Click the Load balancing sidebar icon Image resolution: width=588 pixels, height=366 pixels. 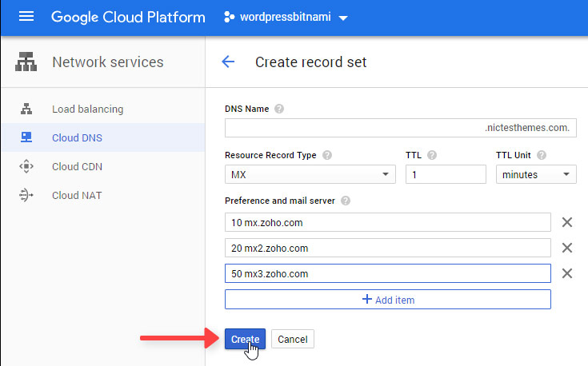pyautogui.click(x=26, y=109)
